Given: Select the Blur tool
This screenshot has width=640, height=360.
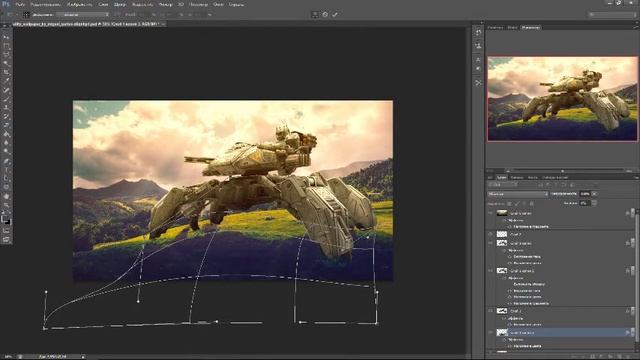Looking at the screenshot, I should coord(6,143).
